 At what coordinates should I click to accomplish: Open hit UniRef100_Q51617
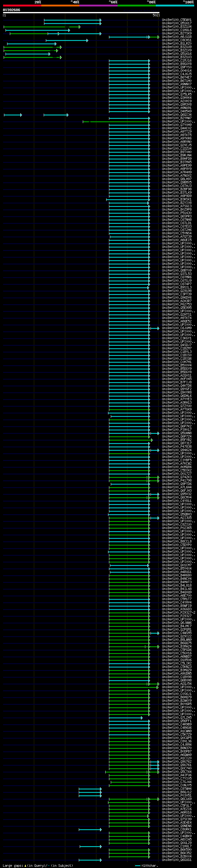point(176,24)
